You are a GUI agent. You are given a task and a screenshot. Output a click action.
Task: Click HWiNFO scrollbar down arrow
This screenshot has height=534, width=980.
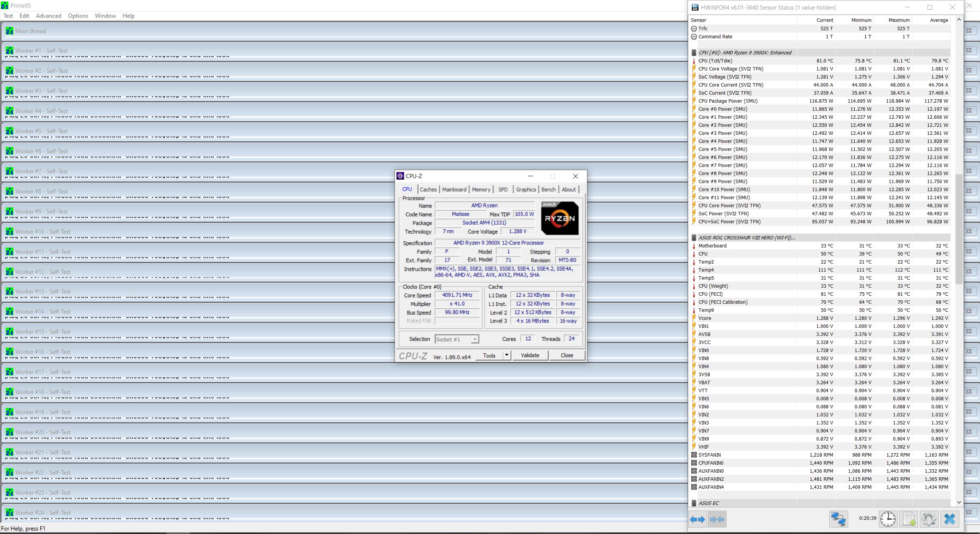click(x=959, y=502)
